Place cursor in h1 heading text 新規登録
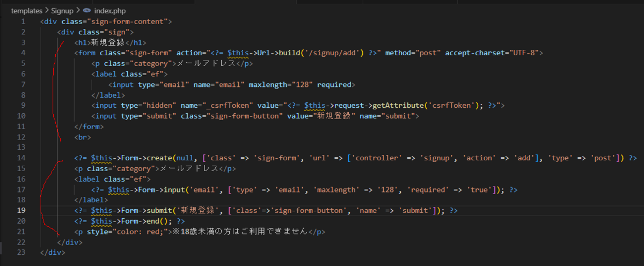Viewport: 644px width, 266px height. pos(107,42)
